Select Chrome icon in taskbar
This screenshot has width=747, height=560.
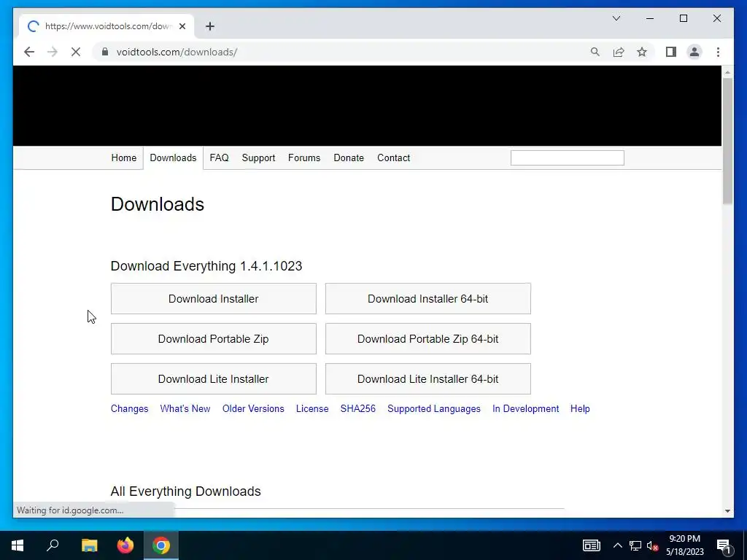coord(161,545)
